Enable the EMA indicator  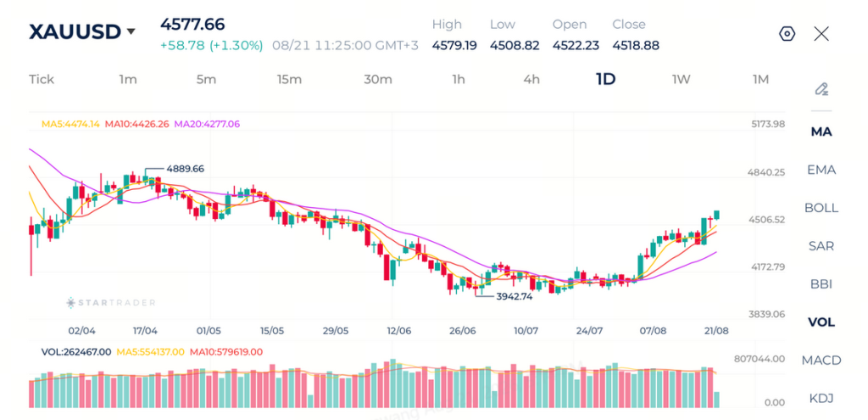(x=821, y=170)
